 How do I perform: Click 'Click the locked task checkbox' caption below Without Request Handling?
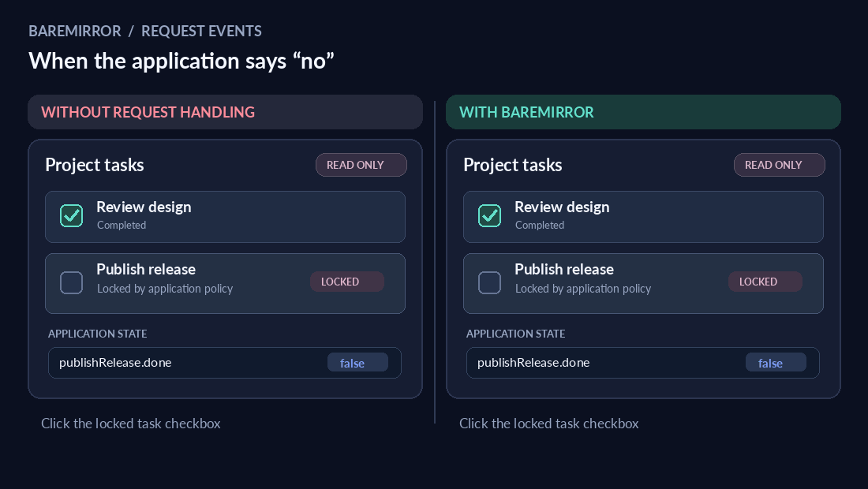(x=131, y=424)
